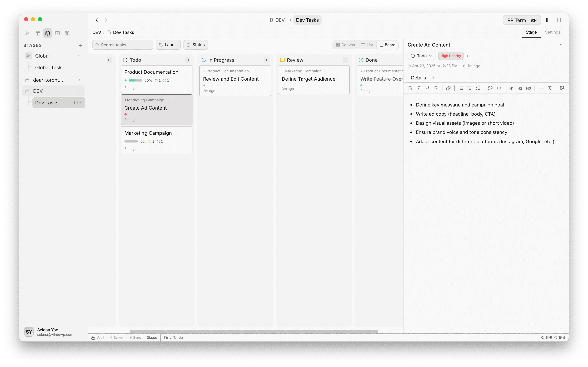Viewport: 588px width, 367px height.
Task: Collapse the Global stage group
Action: [79, 56]
